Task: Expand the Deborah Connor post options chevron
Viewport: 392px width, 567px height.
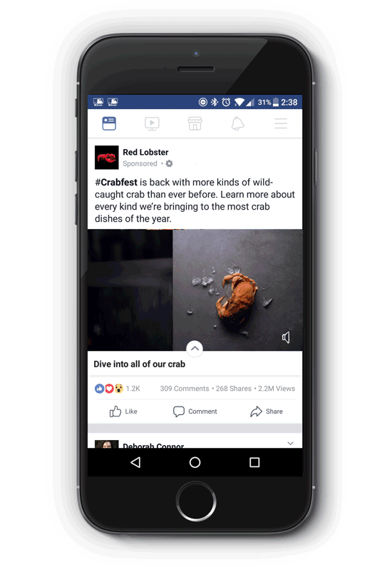Action: pyautogui.click(x=290, y=444)
